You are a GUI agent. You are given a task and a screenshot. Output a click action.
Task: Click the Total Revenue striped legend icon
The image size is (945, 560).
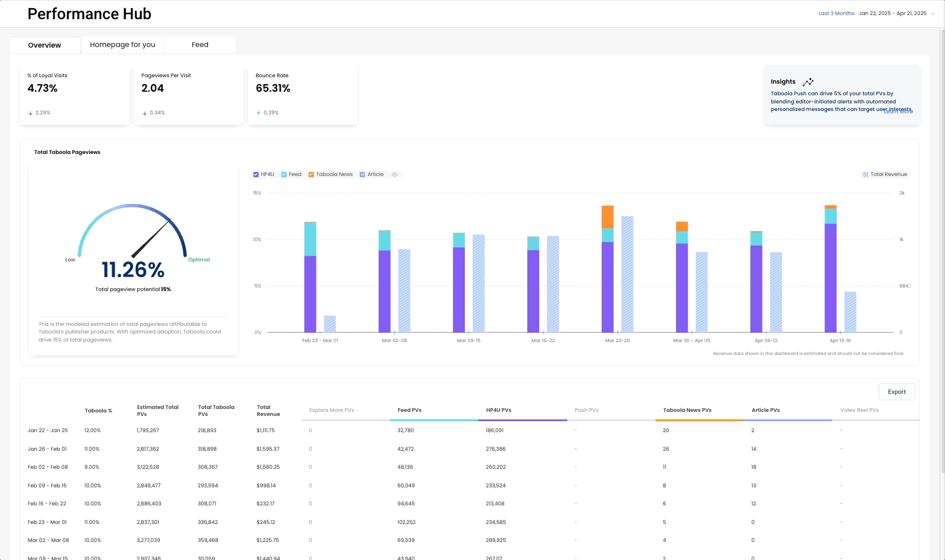(865, 174)
